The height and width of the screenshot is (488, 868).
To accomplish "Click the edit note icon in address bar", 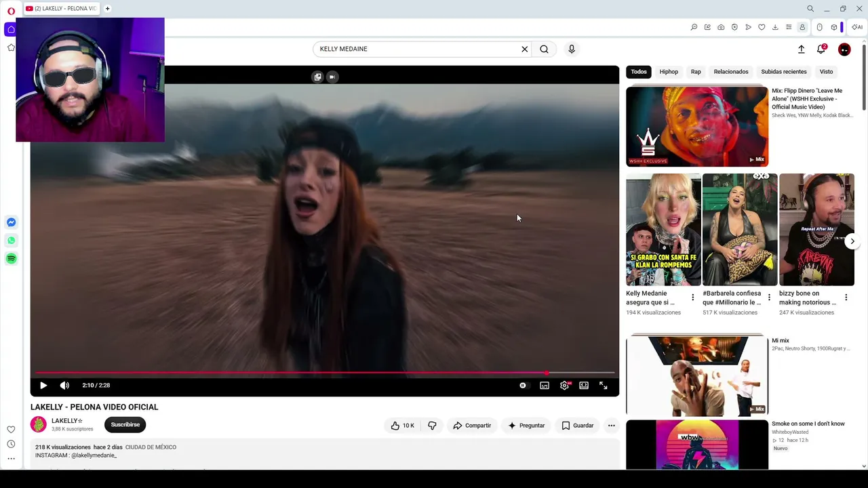I will pos(707,27).
